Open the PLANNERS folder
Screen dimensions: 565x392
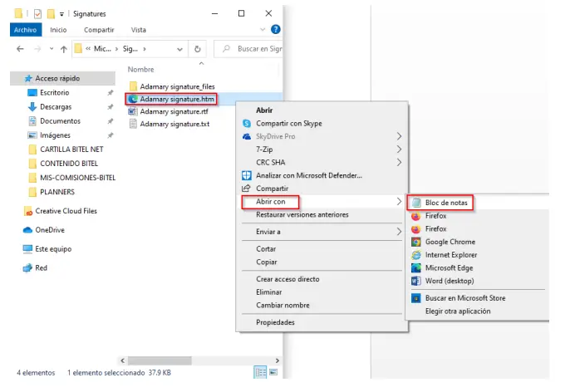click(57, 192)
